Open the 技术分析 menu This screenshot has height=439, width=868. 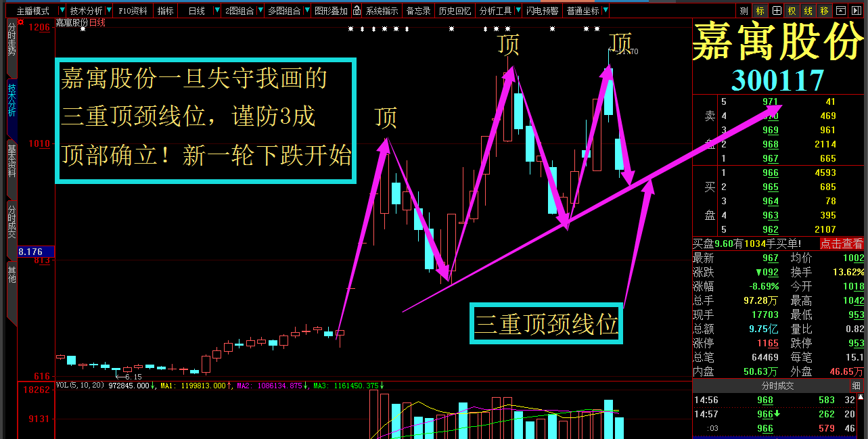[x=86, y=11]
